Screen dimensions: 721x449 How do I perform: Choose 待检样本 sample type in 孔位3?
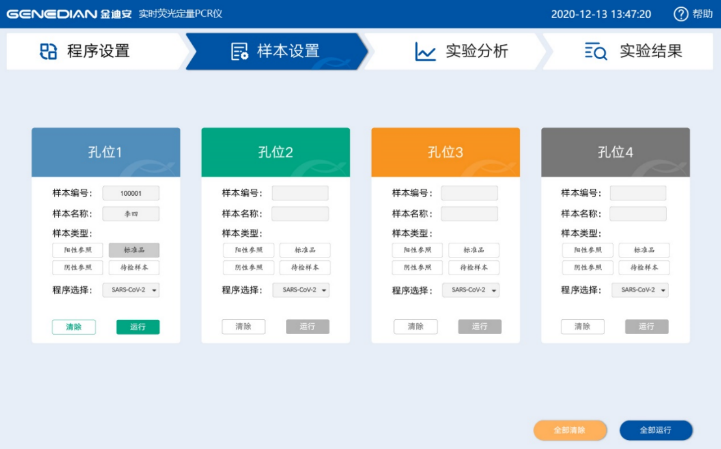click(x=473, y=268)
